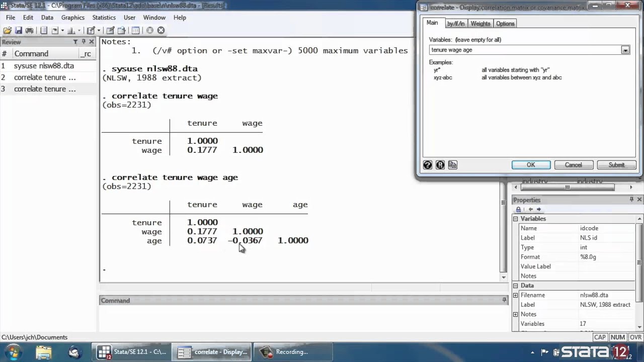Open the Window menu
This screenshot has width=644, height=362.
(x=154, y=17)
